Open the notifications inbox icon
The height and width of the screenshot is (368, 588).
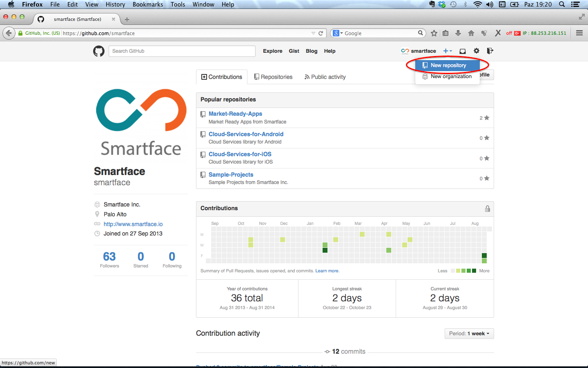click(x=463, y=51)
